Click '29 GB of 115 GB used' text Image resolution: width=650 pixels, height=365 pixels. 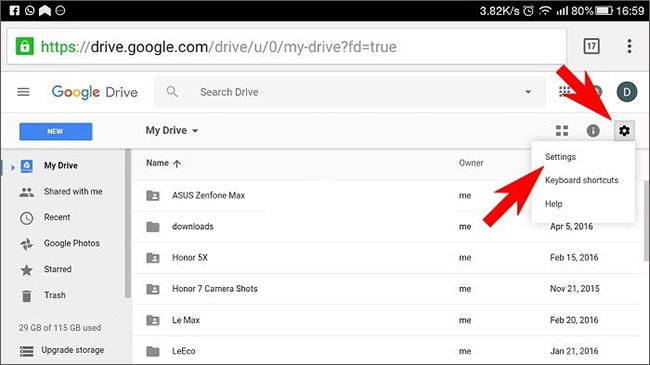point(60,328)
